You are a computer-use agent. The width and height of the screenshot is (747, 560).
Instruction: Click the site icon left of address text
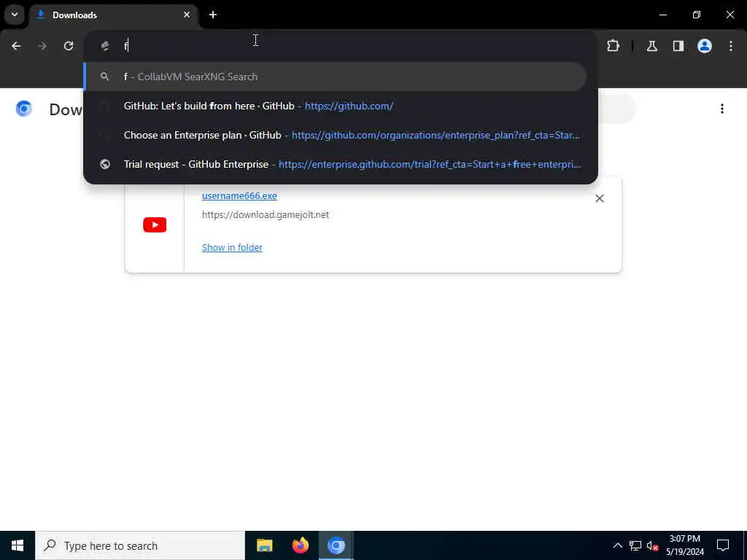105,46
